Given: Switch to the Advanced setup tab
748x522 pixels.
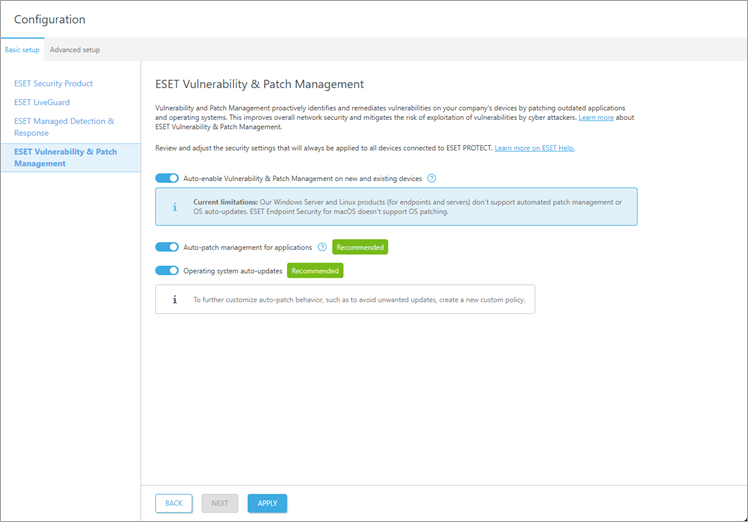Looking at the screenshot, I should pos(75,50).
